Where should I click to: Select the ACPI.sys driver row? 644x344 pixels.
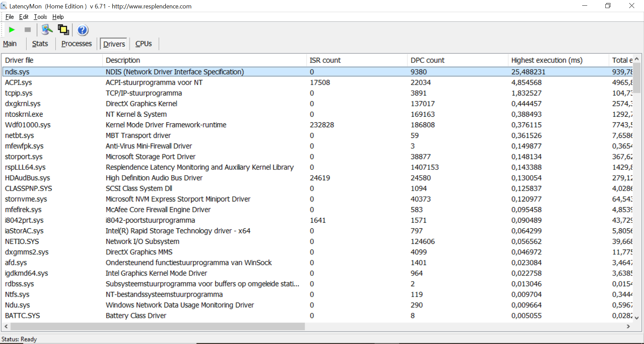(318, 82)
